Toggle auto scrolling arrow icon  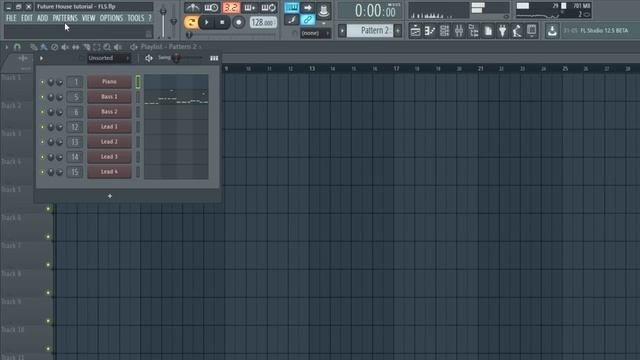pos(308,7)
